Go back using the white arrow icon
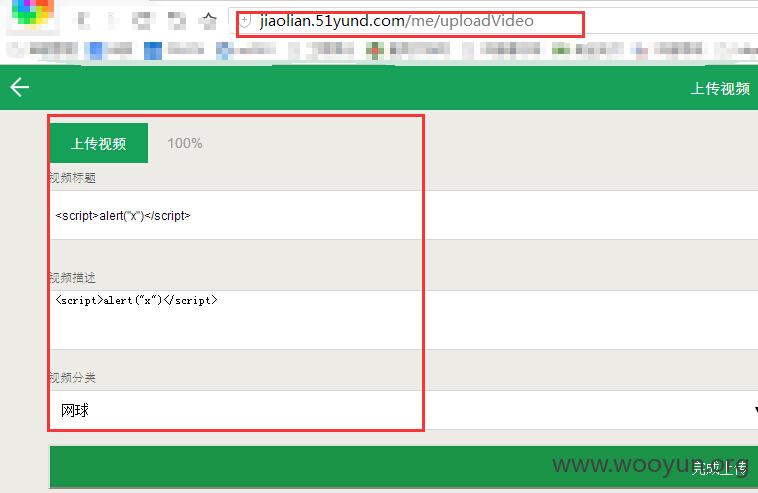This screenshot has height=493, width=758. [20, 87]
